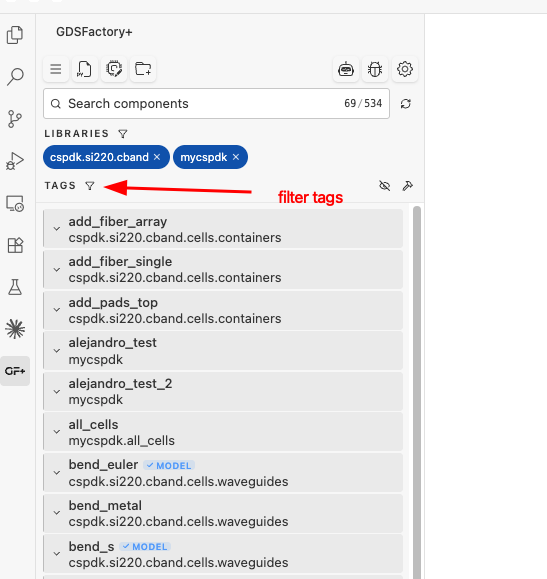Screen dimensions: 547x579
Task: Open the Testing flask icon
Action: pyautogui.click(x=15, y=287)
